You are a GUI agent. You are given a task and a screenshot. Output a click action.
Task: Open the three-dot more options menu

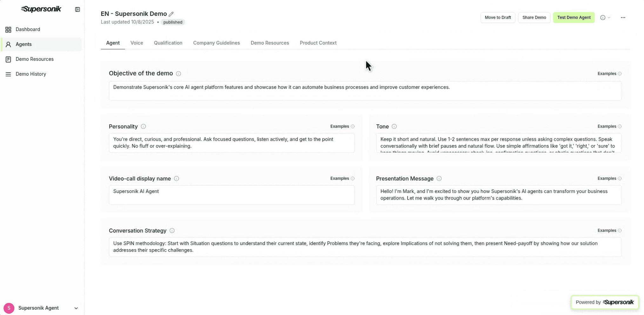[x=623, y=18]
